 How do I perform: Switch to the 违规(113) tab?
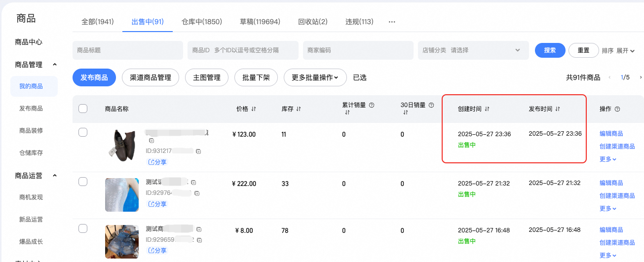tap(359, 22)
